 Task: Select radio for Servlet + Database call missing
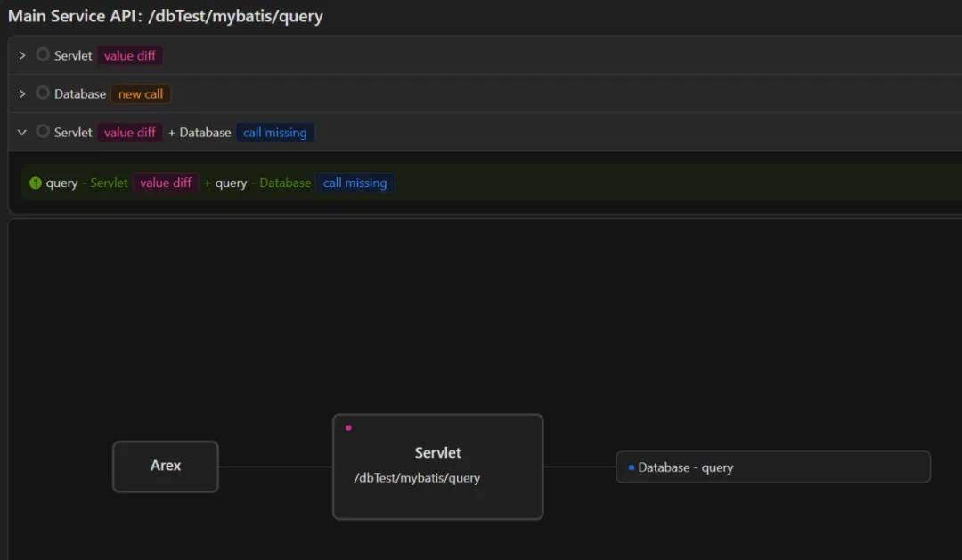pos(43,131)
